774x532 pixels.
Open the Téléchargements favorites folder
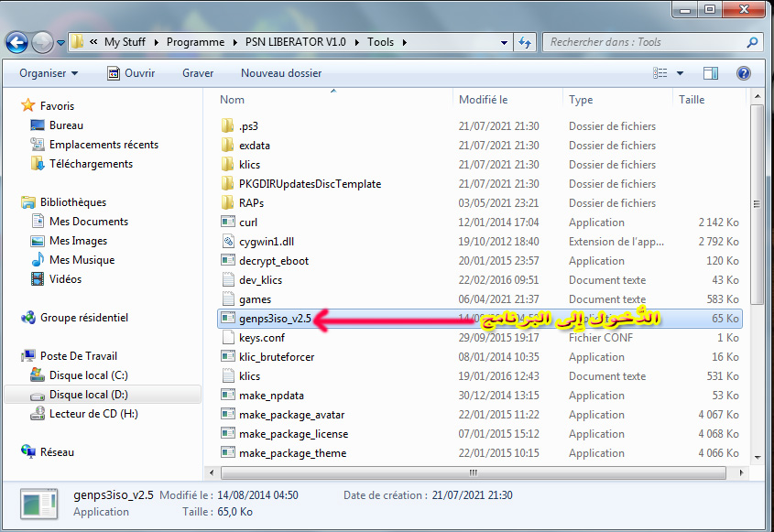[x=90, y=164]
